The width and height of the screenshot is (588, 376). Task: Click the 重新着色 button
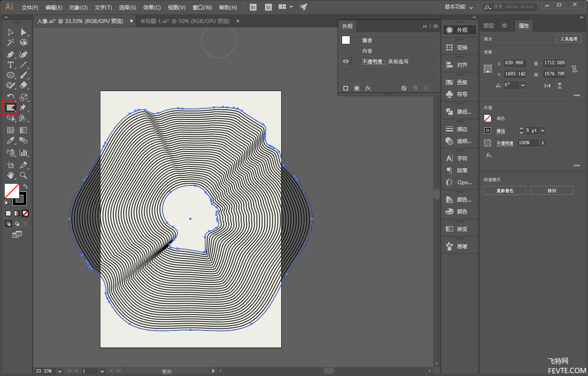(505, 191)
